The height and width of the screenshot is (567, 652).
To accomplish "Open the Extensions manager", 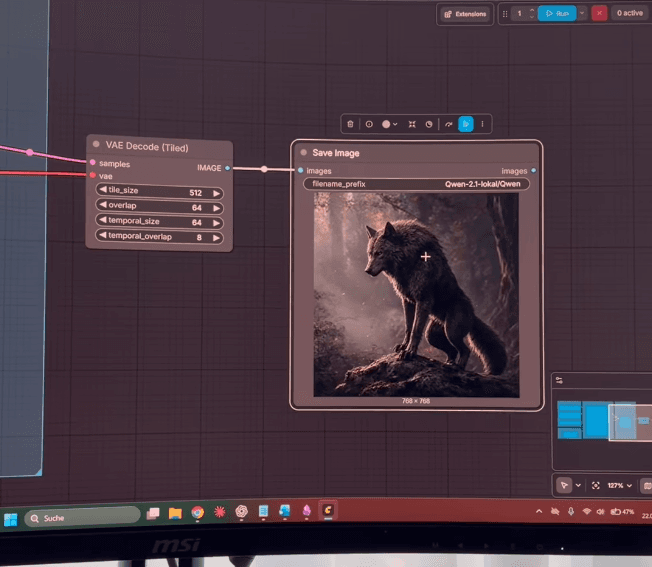I will (465, 14).
